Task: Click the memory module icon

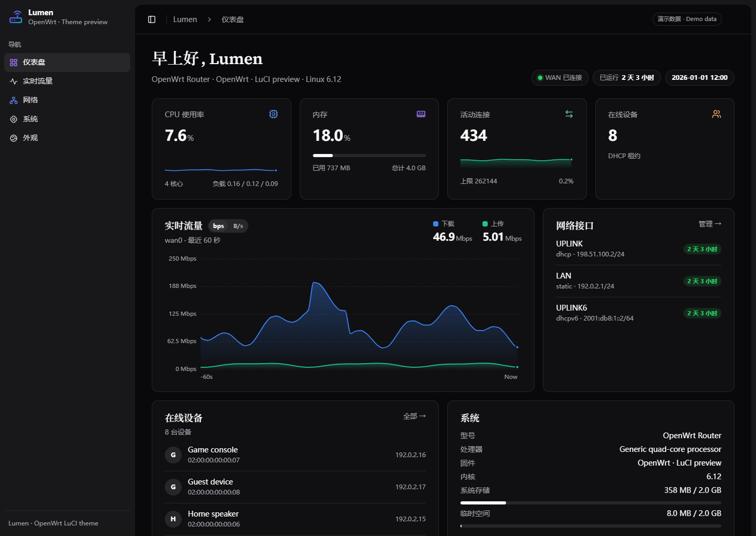Action: 421,114
